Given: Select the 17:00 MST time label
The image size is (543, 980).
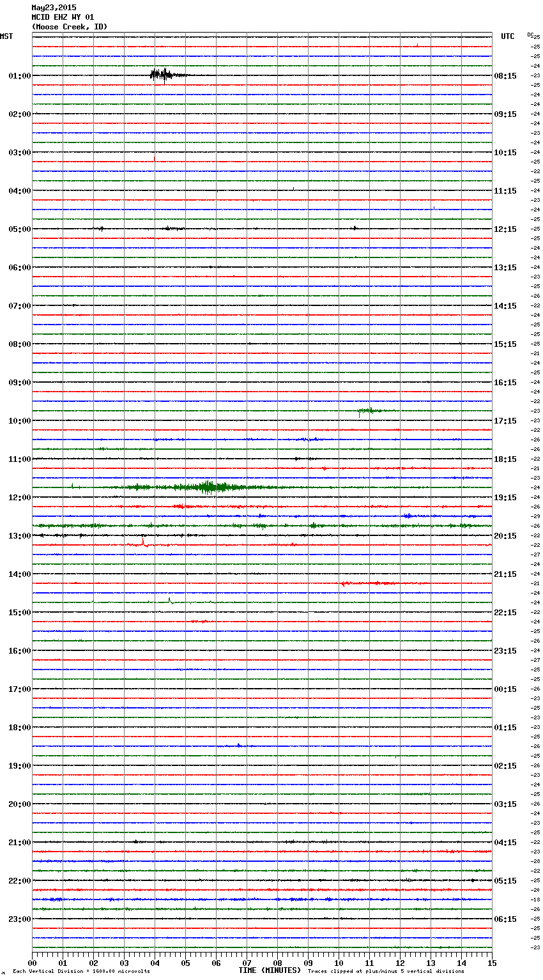Looking at the screenshot, I should tap(20, 689).
